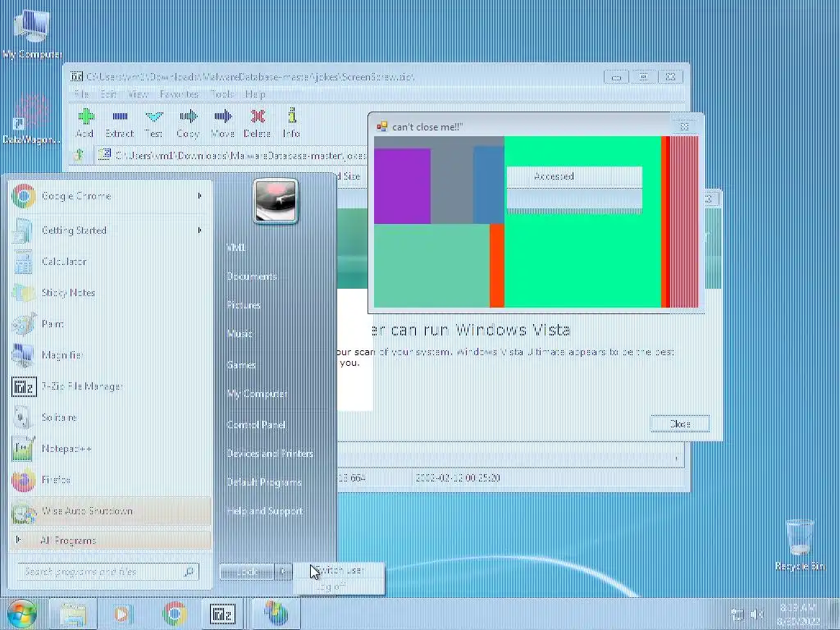Click Close in the Windows Vista dialog
Screen dimensions: 840x630
680,424
